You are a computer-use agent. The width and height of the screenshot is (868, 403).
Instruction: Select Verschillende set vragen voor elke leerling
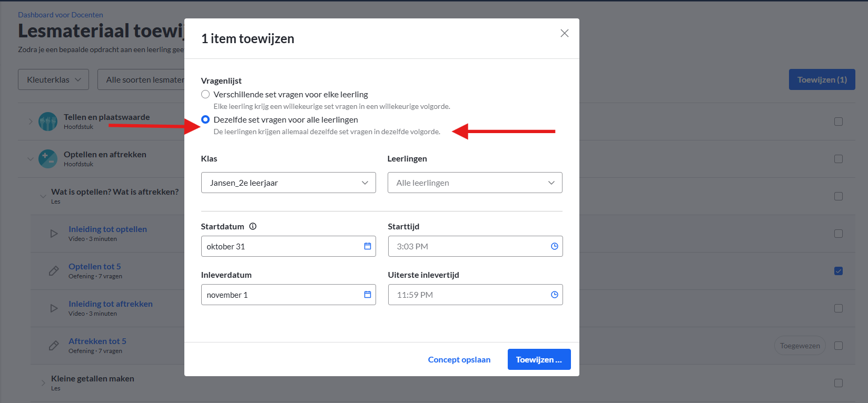click(205, 94)
